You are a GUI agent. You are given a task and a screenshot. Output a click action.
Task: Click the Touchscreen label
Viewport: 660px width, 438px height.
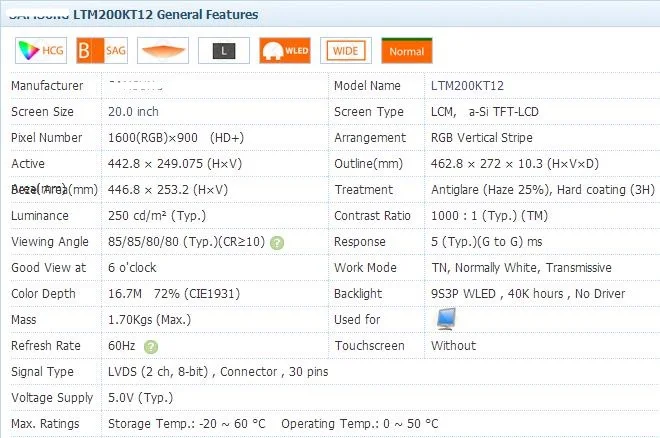point(370,346)
